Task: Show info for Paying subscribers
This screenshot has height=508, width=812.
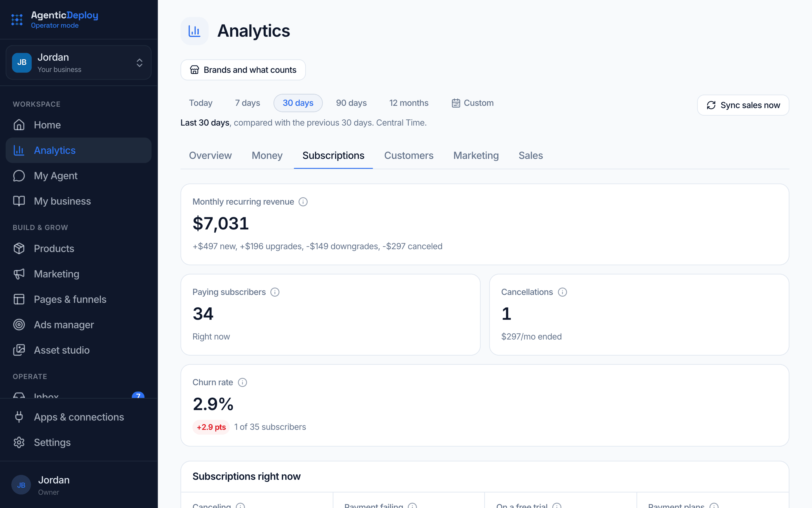Action: tap(275, 292)
